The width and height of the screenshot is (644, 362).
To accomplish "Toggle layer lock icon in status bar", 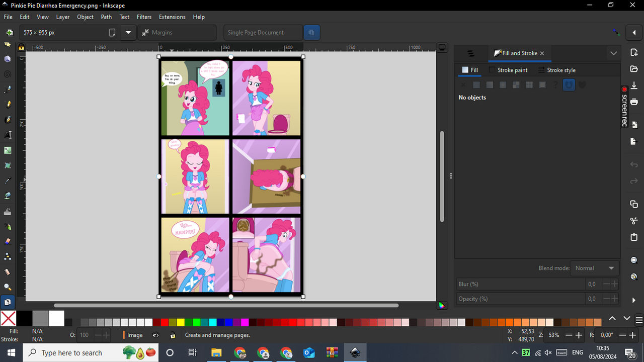I will pos(173,335).
